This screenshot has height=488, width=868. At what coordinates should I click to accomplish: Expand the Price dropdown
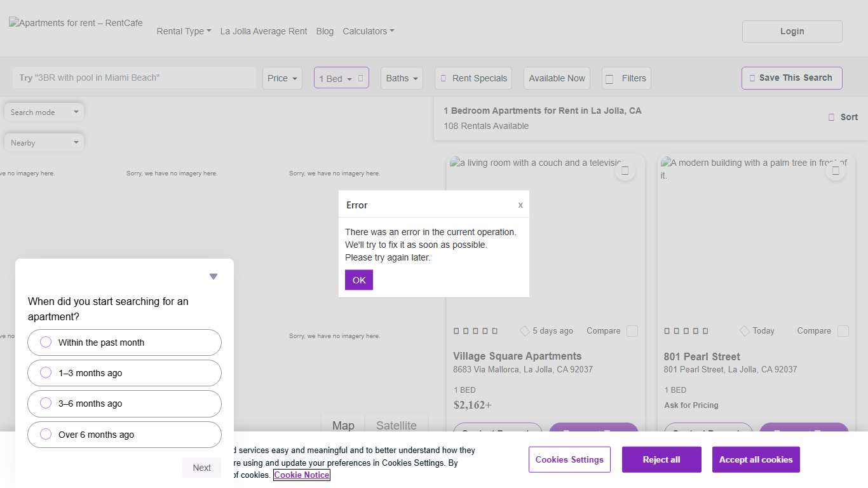282,78
